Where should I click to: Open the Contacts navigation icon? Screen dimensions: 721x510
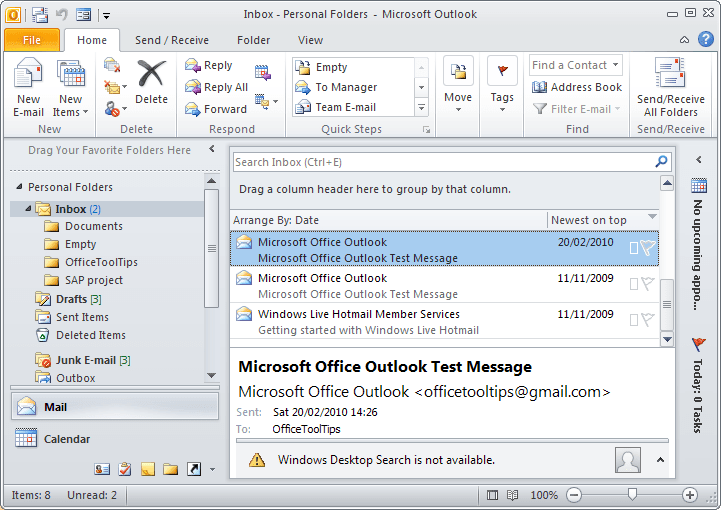coord(102,469)
